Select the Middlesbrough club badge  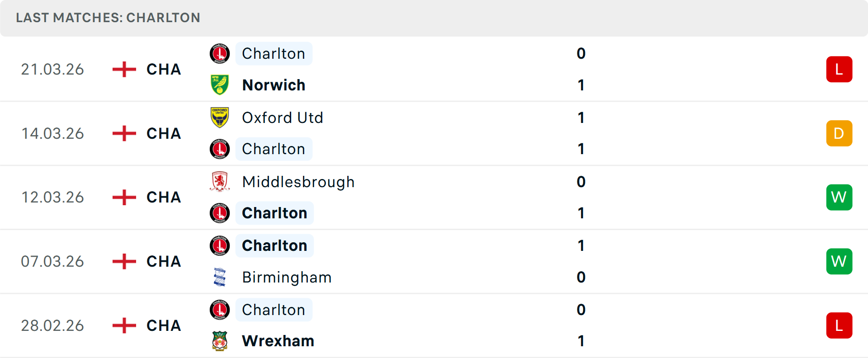click(x=219, y=181)
